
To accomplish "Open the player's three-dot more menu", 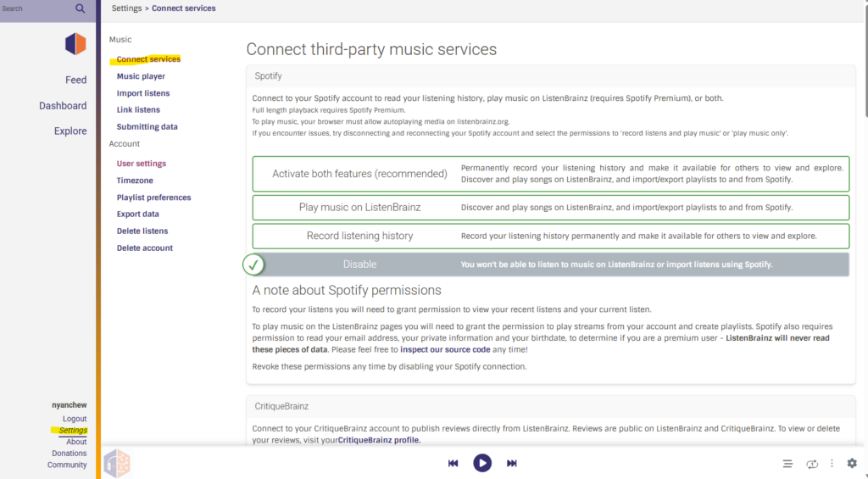I will (832, 464).
